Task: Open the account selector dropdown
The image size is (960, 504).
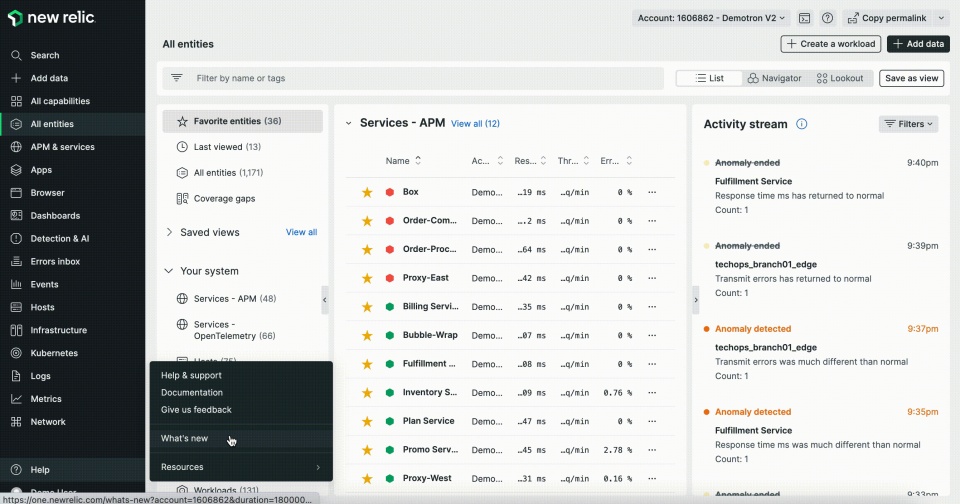Action: pos(711,18)
